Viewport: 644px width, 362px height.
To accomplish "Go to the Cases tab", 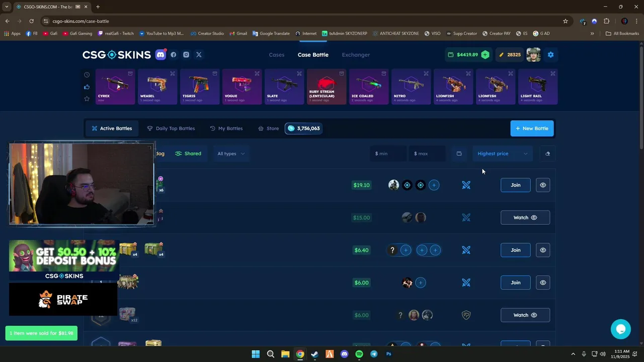I will pyautogui.click(x=277, y=55).
